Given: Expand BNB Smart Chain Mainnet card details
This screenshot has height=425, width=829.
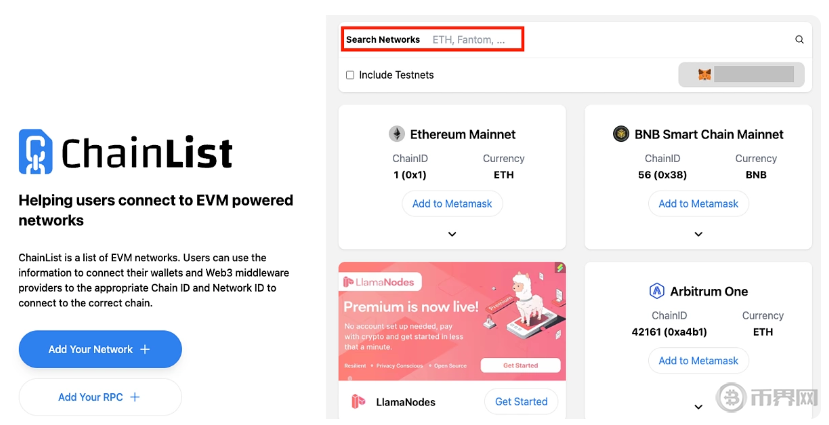Looking at the screenshot, I should [x=698, y=234].
